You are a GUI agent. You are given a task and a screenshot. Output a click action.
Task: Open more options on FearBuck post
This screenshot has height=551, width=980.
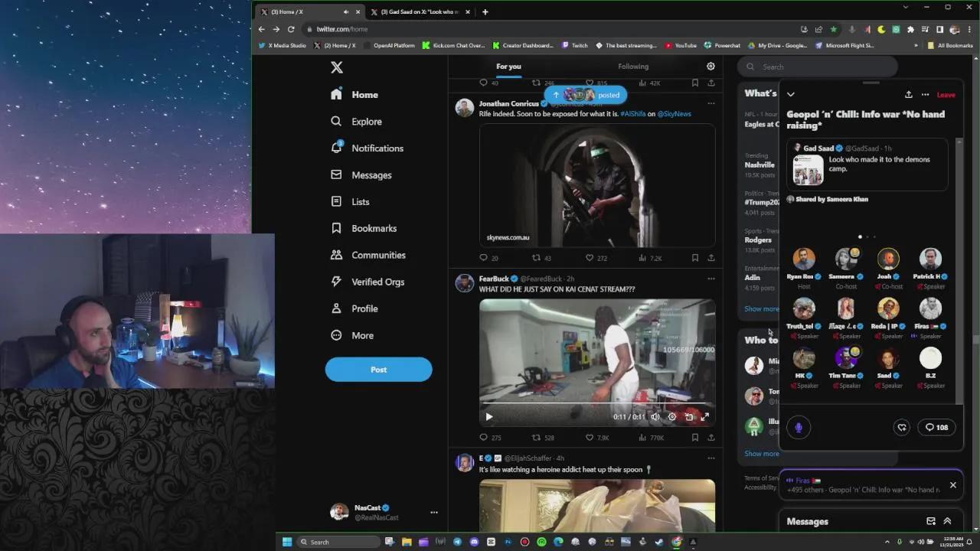(711, 279)
